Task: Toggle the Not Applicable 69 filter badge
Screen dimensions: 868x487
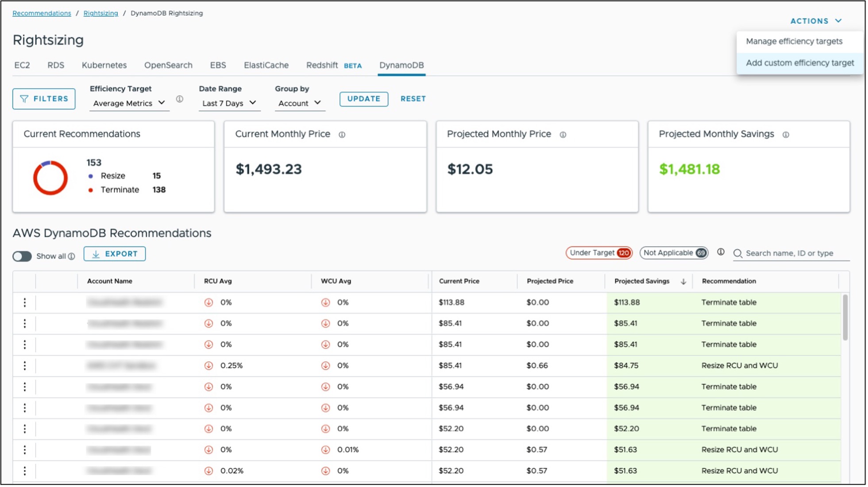Action: point(674,253)
